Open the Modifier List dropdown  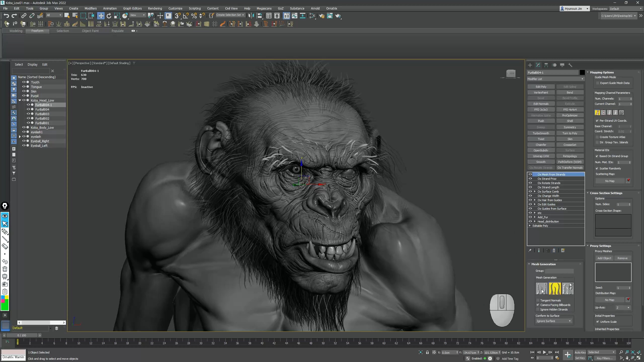click(555, 79)
